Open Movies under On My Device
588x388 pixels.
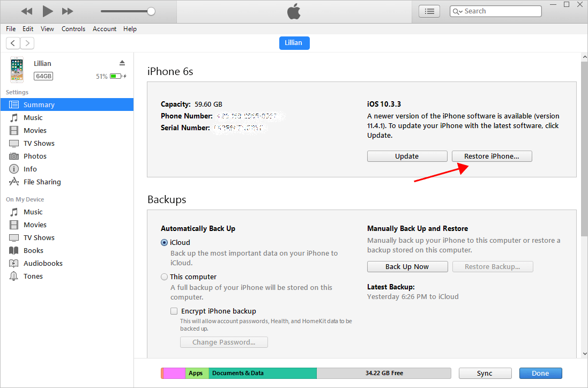click(x=67, y=225)
